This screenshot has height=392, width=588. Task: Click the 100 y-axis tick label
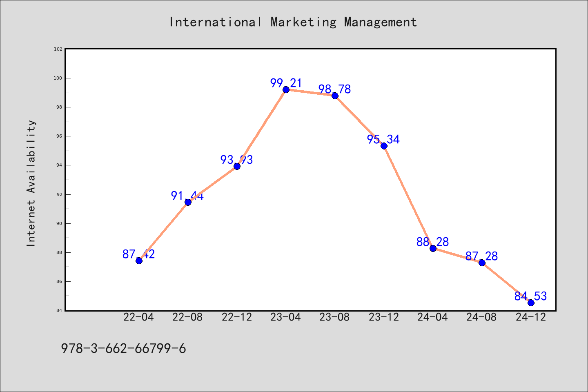[x=58, y=78]
